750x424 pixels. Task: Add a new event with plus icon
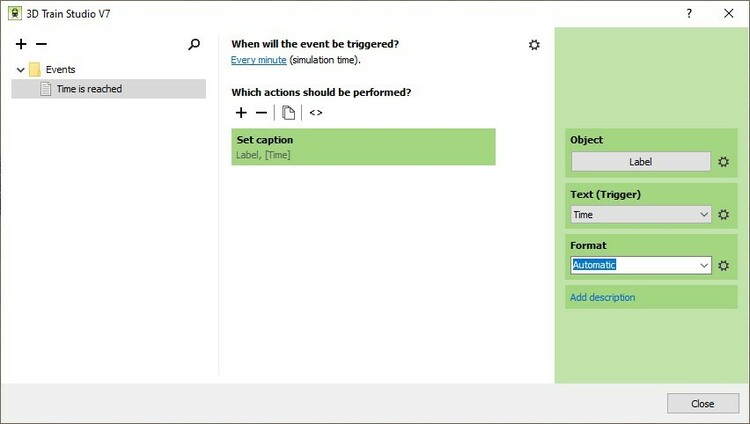point(21,44)
